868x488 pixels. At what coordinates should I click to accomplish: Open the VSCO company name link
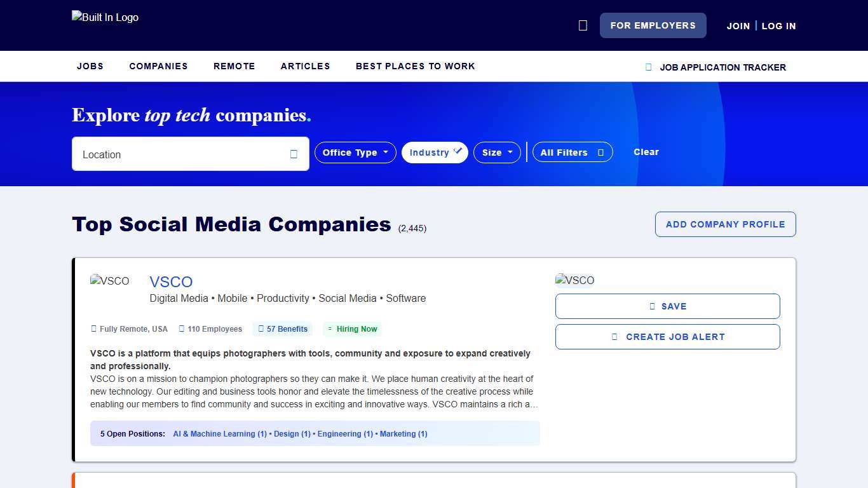click(171, 281)
